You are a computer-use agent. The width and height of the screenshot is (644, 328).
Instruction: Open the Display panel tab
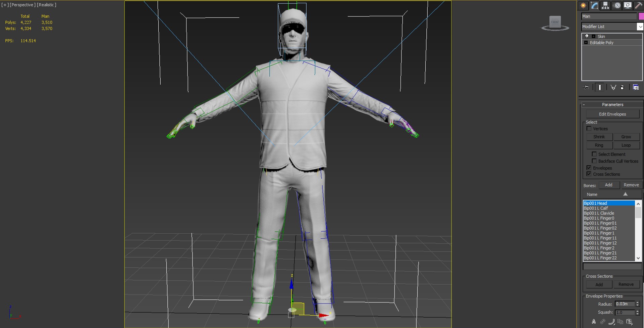tap(628, 5)
